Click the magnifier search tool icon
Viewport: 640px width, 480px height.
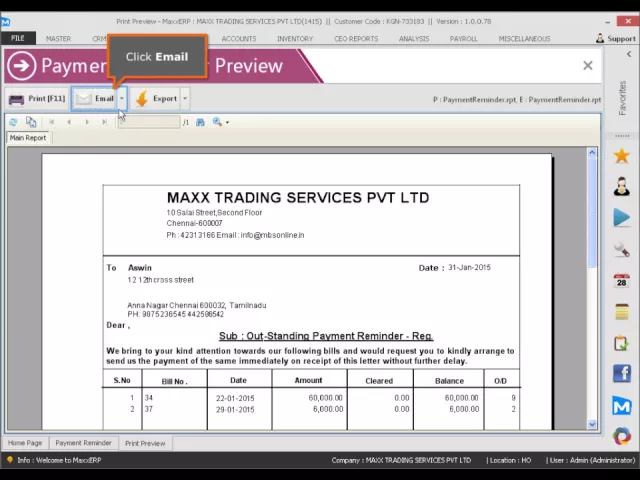click(622, 249)
